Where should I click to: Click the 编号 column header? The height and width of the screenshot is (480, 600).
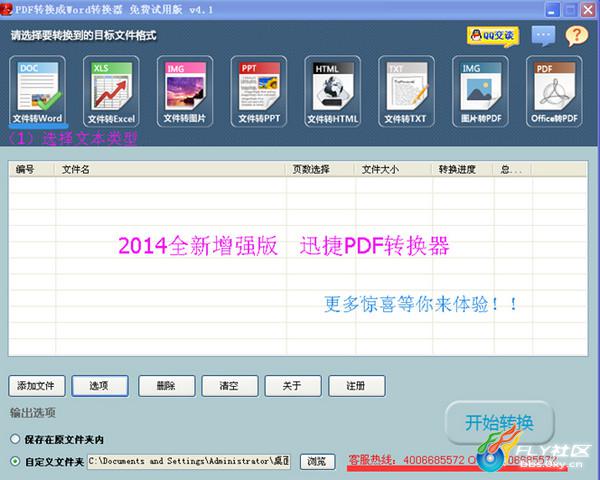[31, 169]
